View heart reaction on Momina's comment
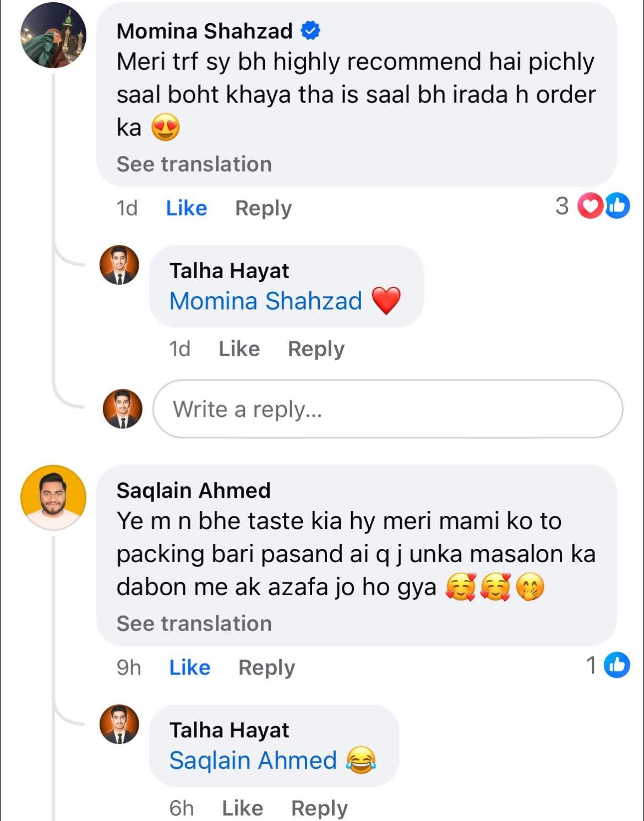This screenshot has height=821, width=644. coord(591,206)
